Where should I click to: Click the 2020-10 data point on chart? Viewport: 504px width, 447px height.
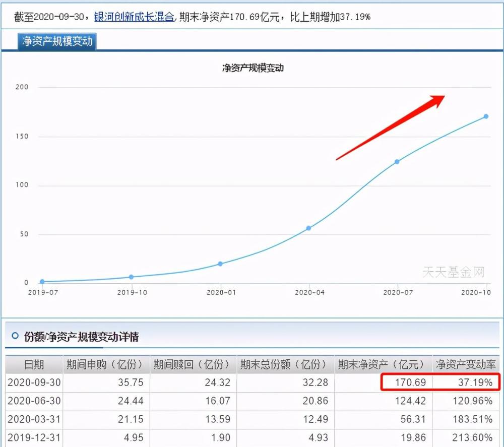pos(486,116)
